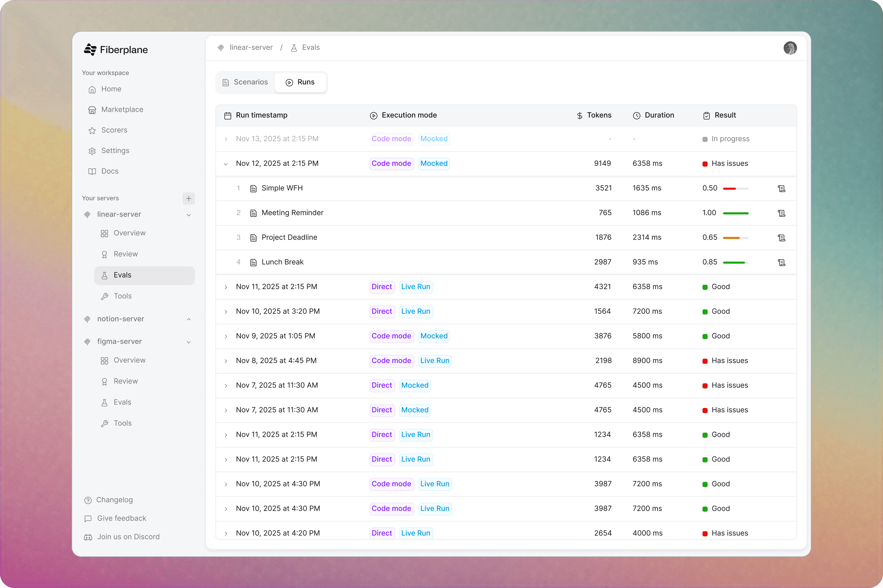Expand the notion-server section
Screen dimensions: 883x588
coord(189,319)
